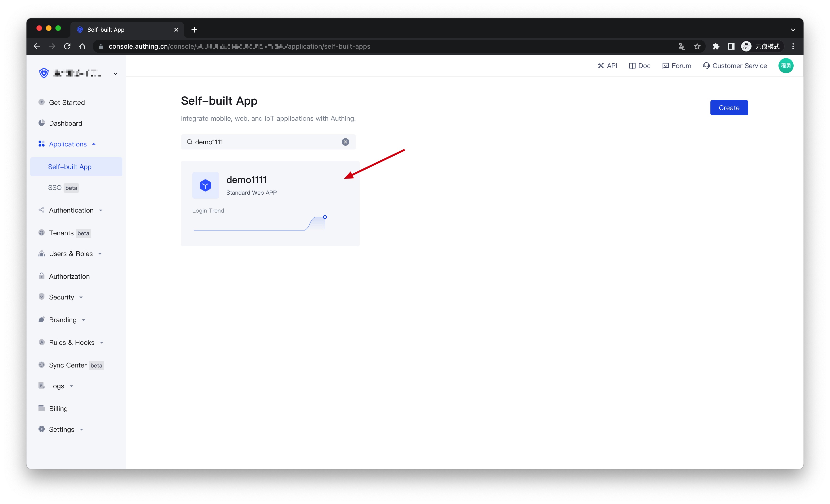Reload the page with refresh icon
This screenshot has height=504, width=830.
pos(67,46)
